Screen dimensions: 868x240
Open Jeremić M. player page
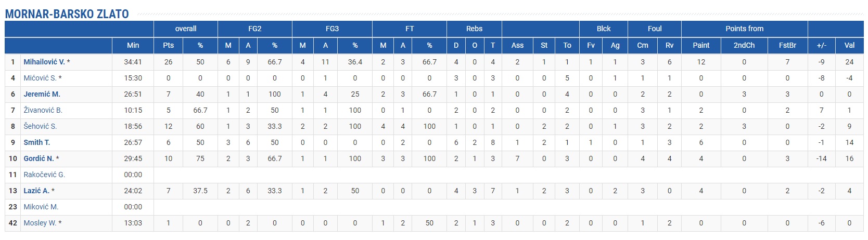[x=42, y=94]
